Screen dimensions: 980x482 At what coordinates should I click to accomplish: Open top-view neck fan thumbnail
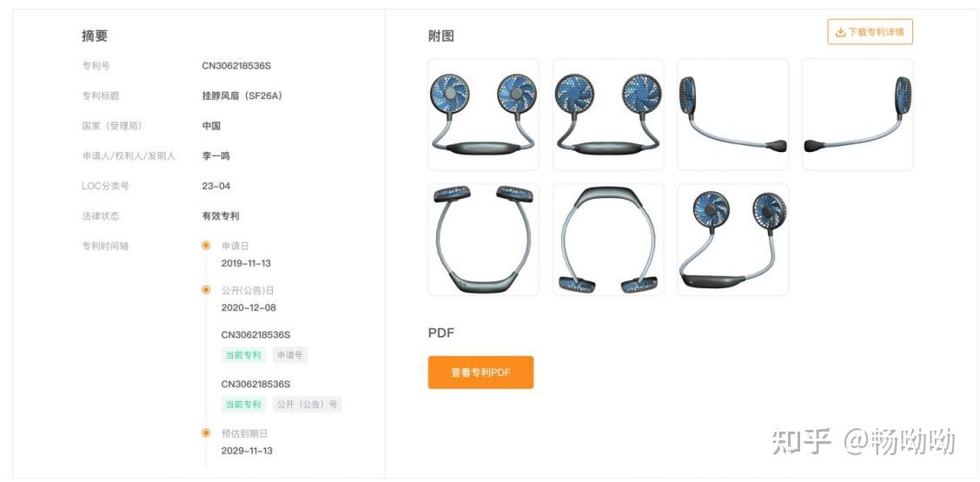click(x=483, y=240)
